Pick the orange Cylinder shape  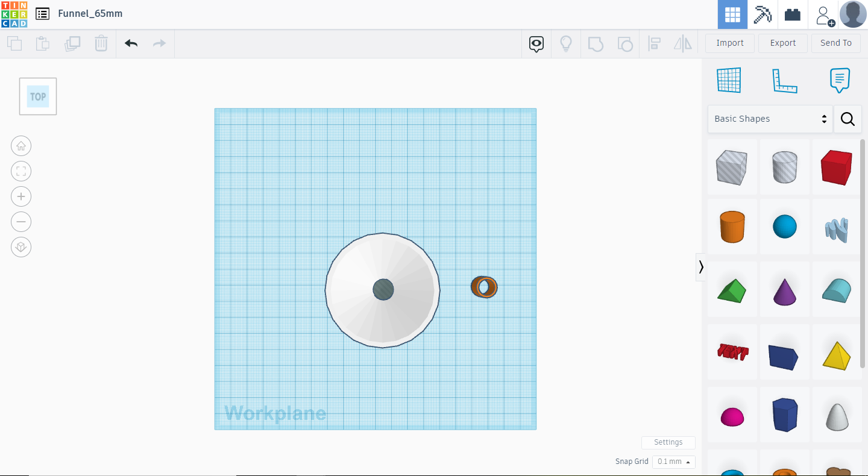pos(732,227)
